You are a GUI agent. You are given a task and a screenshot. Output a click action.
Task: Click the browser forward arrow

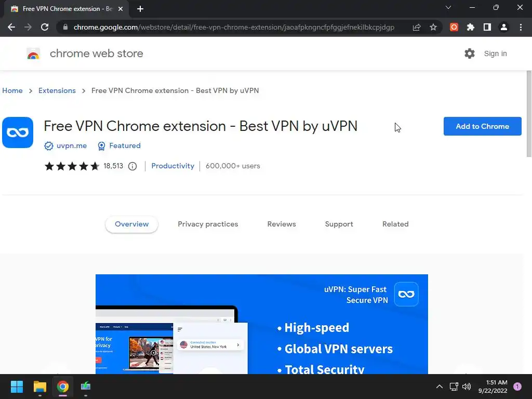pos(28,27)
